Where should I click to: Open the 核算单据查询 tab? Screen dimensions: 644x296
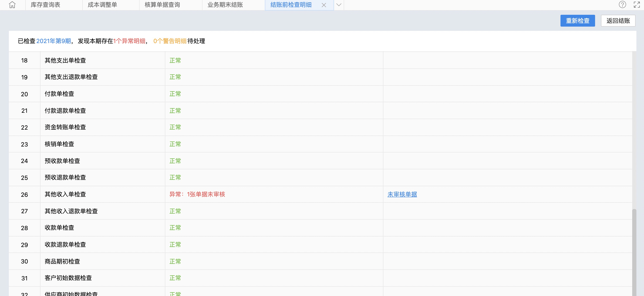point(162,5)
